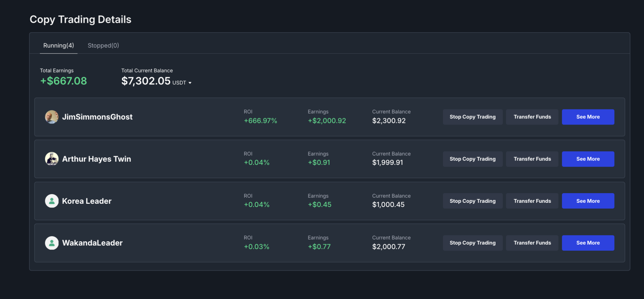Switch to the Stopped(0) tab
This screenshot has height=299, width=644.
tap(103, 45)
